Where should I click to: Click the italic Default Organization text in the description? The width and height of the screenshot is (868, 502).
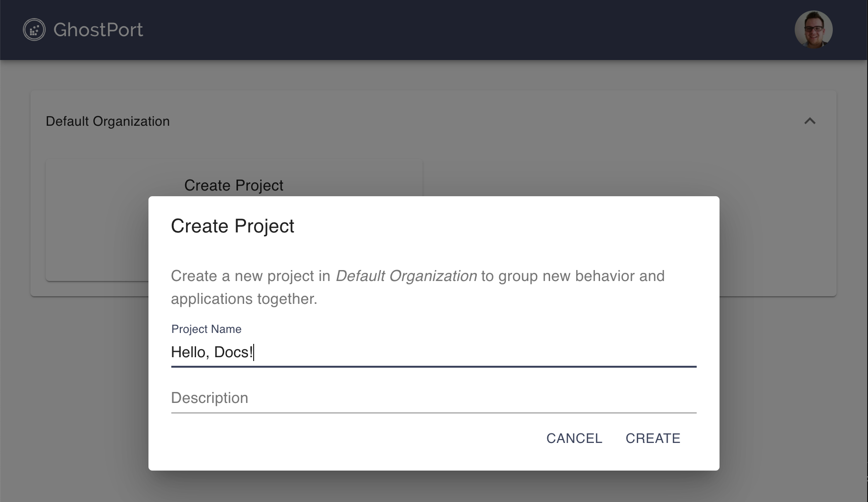406,276
